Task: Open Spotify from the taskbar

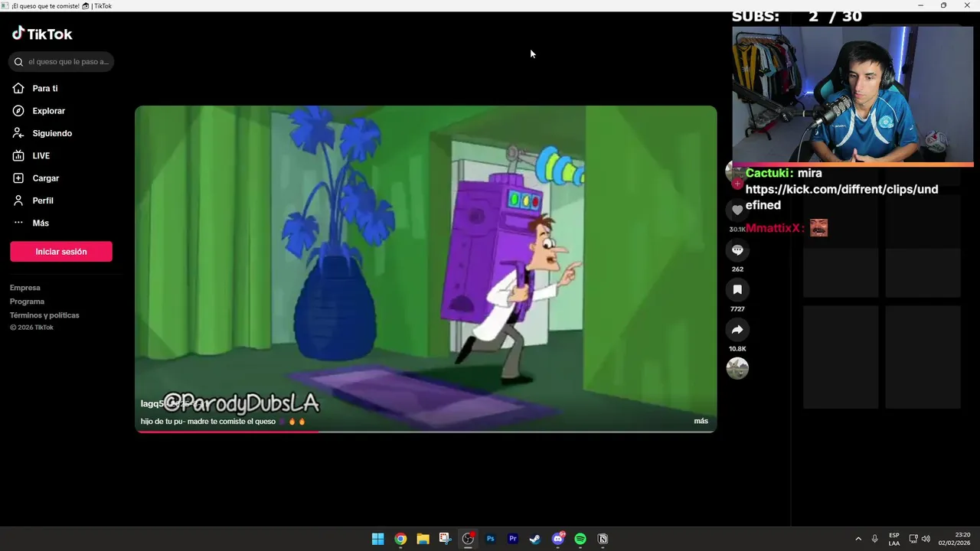Action: pos(580,539)
